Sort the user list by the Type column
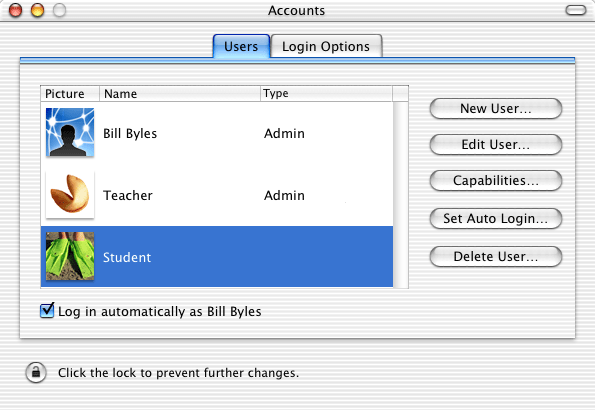This screenshot has height=410, width=595. coord(326,93)
